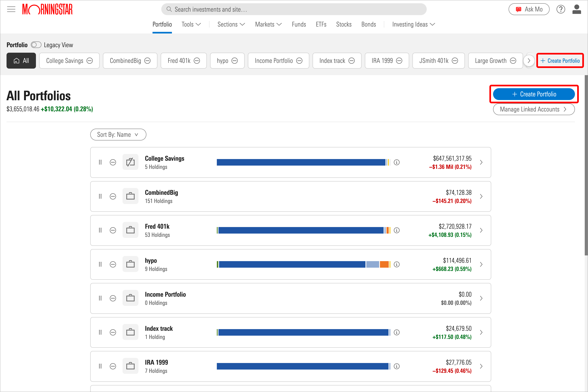
Task: Open more options in hypo row
Action: [x=113, y=265]
